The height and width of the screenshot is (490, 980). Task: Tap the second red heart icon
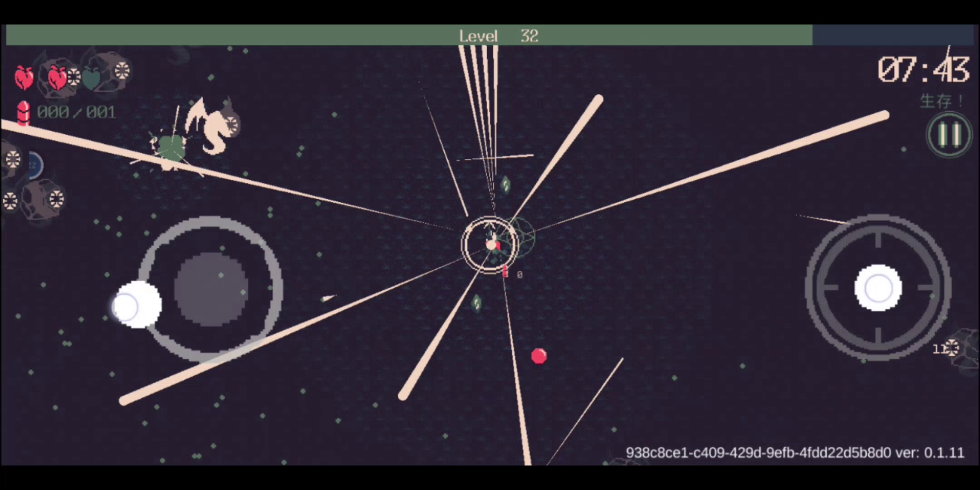click(58, 78)
